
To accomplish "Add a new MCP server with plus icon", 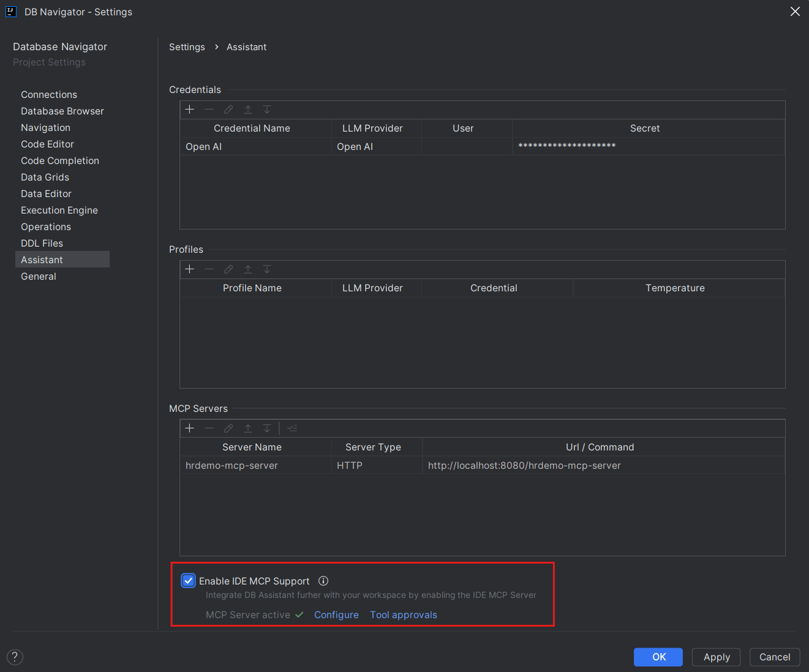I will [190, 428].
